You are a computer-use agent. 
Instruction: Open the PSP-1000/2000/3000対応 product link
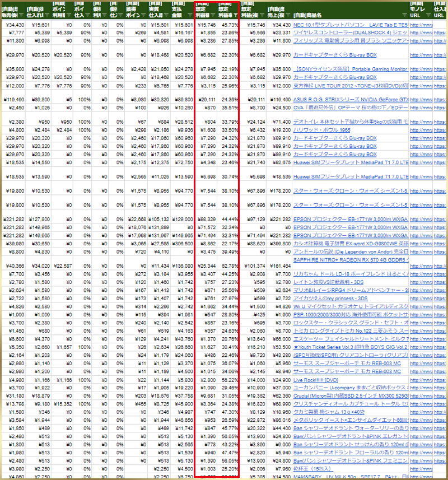(351, 315)
